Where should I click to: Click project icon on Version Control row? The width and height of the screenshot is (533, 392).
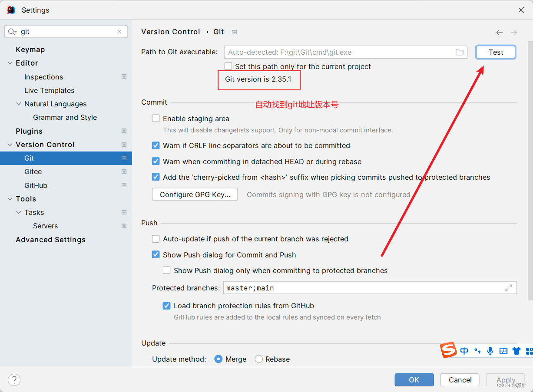point(124,145)
